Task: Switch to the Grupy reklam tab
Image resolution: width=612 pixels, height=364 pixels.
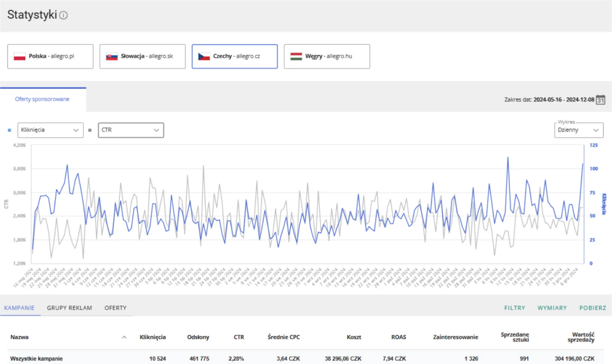Action: click(69, 308)
